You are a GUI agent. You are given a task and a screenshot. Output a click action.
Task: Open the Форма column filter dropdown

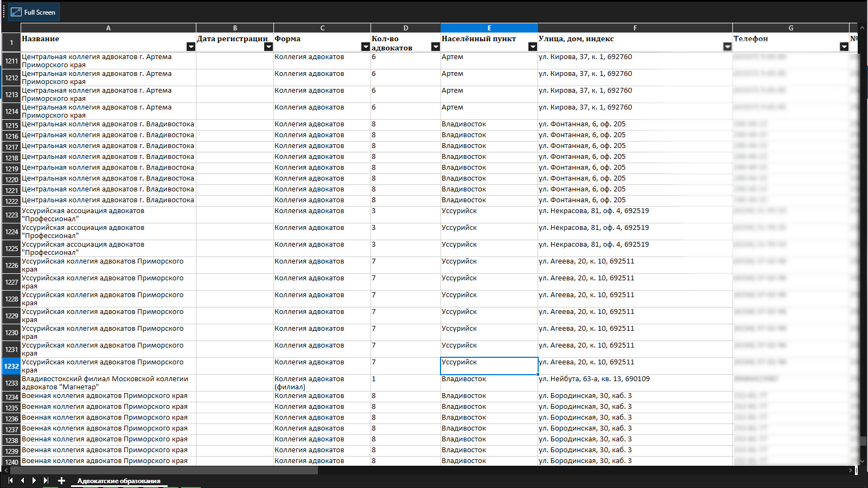pyautogui.click(x=365, y=47)
